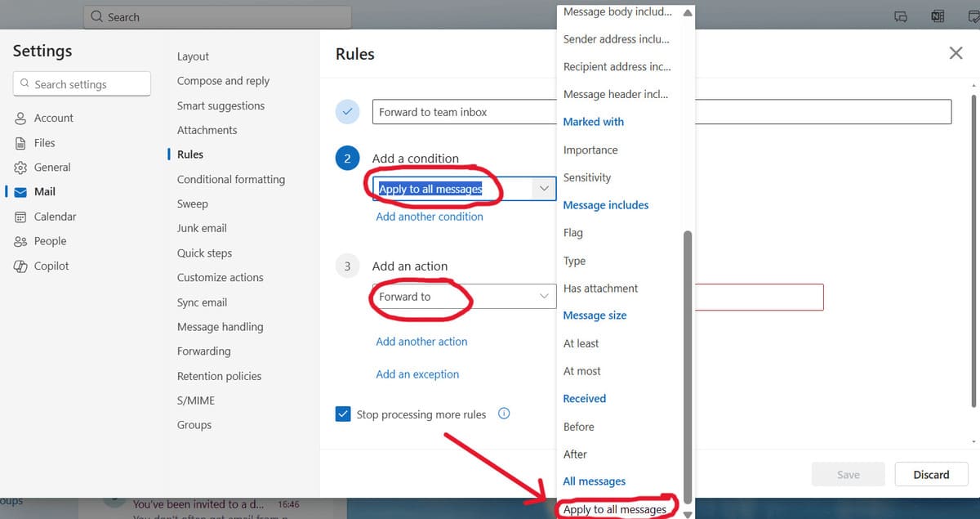Viewport: 980px width, 519px height.
Task: Open Account settings section
Action: point(51,118)
